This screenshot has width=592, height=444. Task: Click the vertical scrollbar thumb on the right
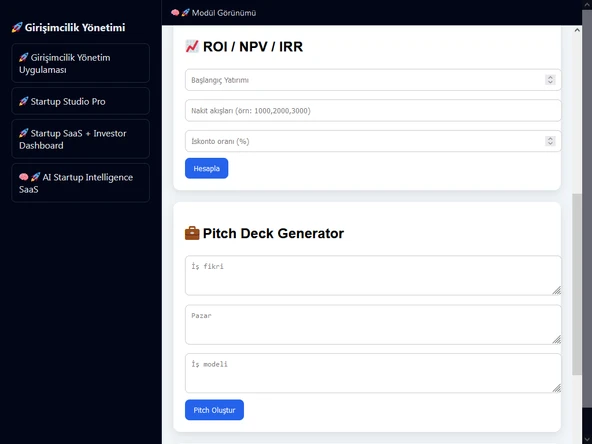coord(577,284)
